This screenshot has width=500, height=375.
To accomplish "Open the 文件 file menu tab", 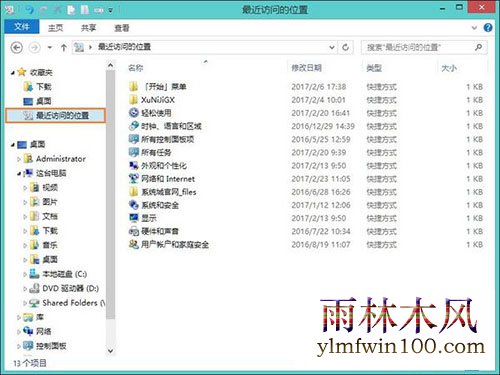I will (22, 27).
